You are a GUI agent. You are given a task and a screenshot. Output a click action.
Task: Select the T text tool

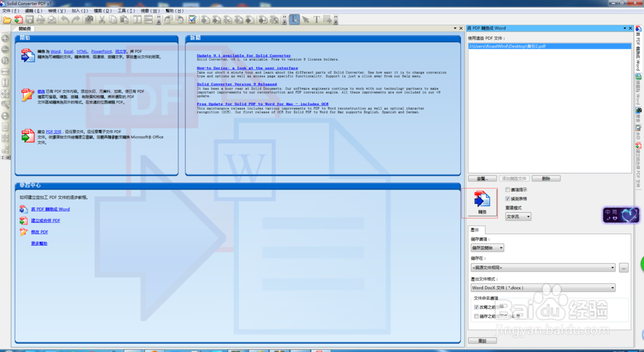[317, 20]
